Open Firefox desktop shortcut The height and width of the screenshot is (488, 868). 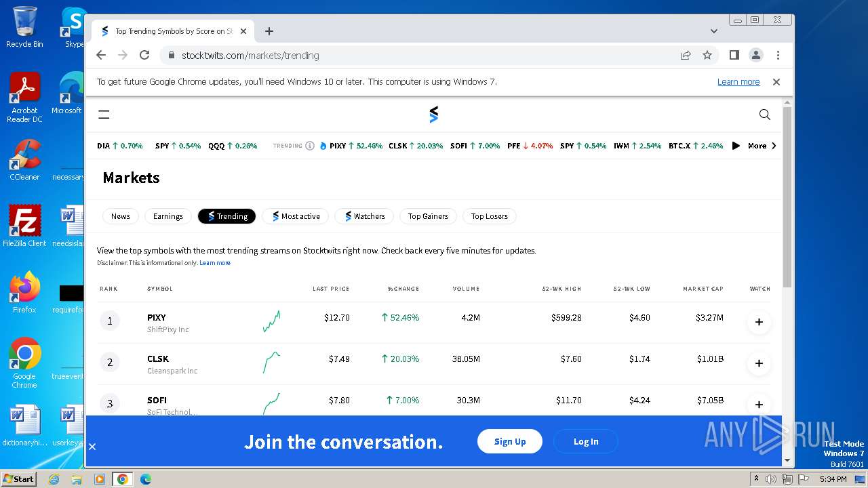(24, 292)
